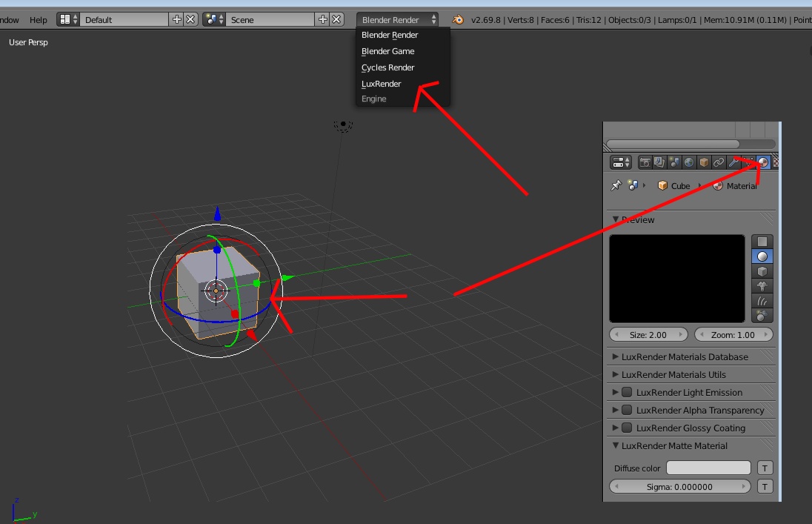The width and height of the screenshot is (812, 524).
Task: Open the World properties tab (globe icon)
Action: 689,162
